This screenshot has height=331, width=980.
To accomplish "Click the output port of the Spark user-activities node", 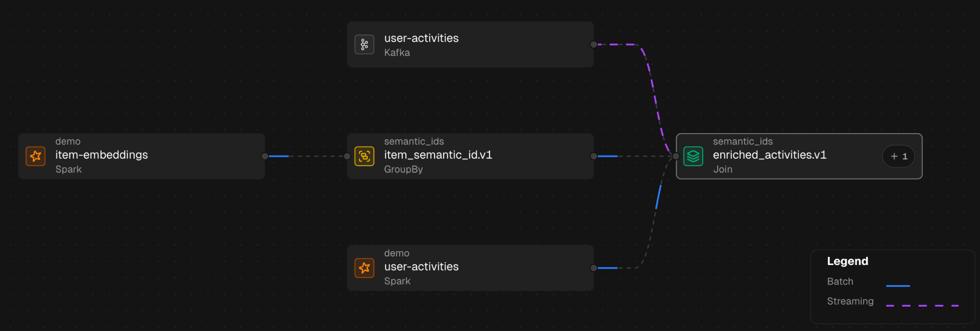I will (594, 268).
